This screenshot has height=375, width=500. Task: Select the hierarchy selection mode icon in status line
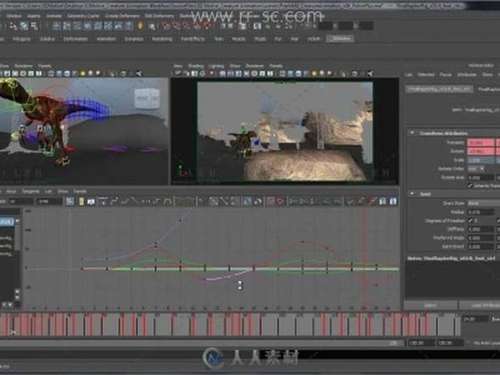click(x=13, y=26)
